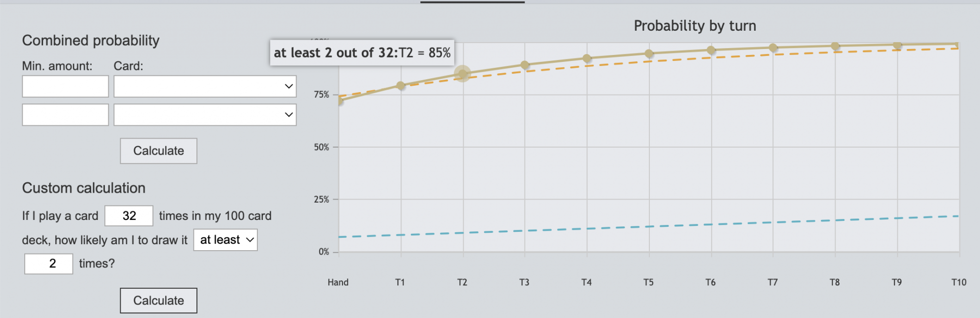
Task: Click the blue dashed line in the chart
Action: [648, 226]
